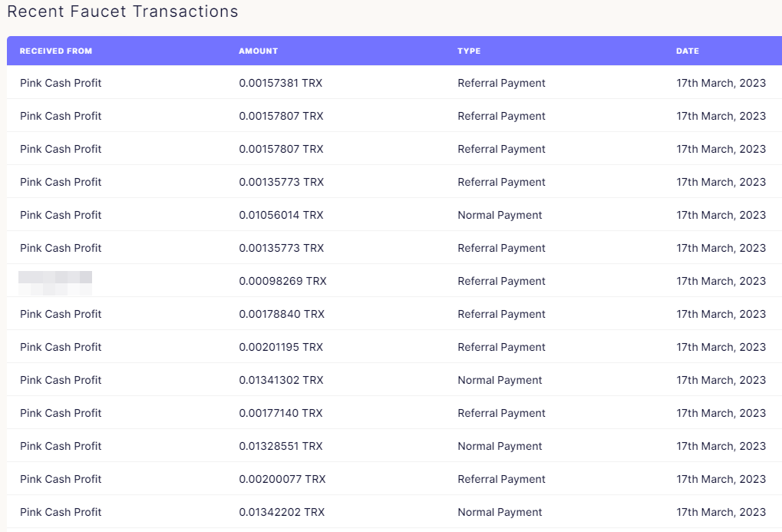The width and height of the screenshot is (782, 532).
Task: Click the RECEIVED FROM column header
Action: 56,51
